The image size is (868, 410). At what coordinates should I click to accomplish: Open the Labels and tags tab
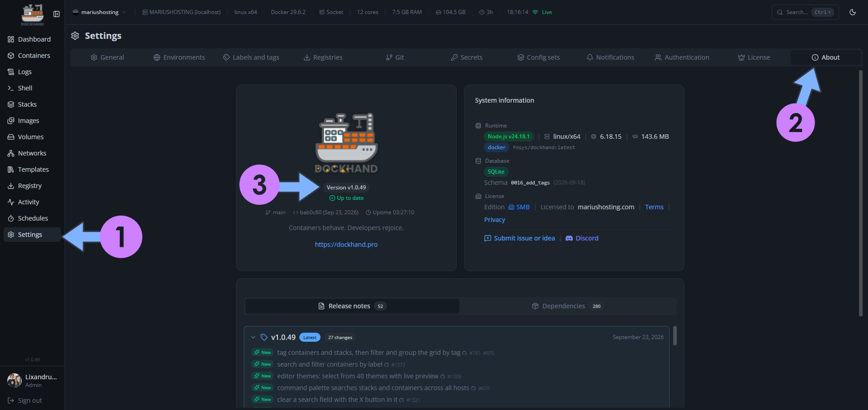(x=251, y=57)
